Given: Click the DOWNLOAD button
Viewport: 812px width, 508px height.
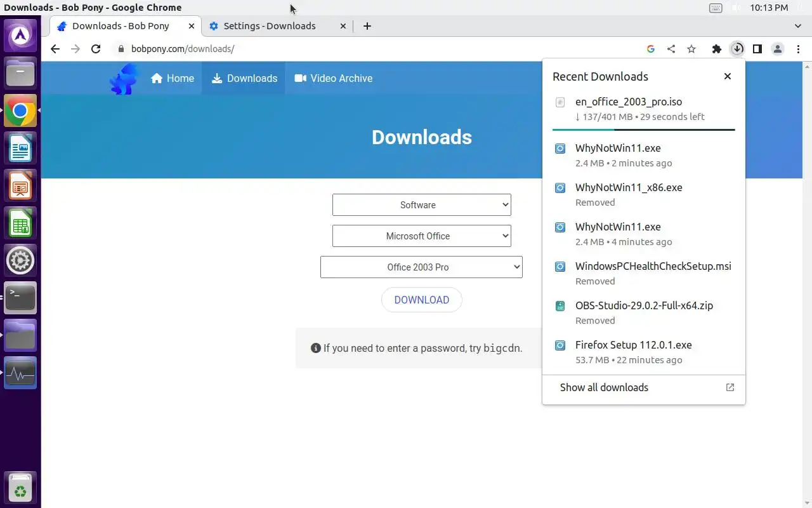Looking at the screenshot, I should pos(422,300).
